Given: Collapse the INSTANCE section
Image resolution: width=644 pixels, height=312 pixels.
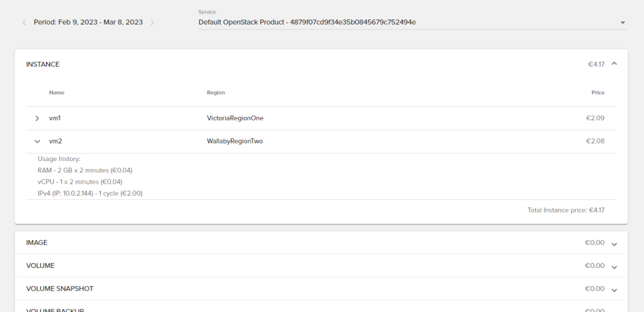Looking at the screenshot, I should click(614, 64).
